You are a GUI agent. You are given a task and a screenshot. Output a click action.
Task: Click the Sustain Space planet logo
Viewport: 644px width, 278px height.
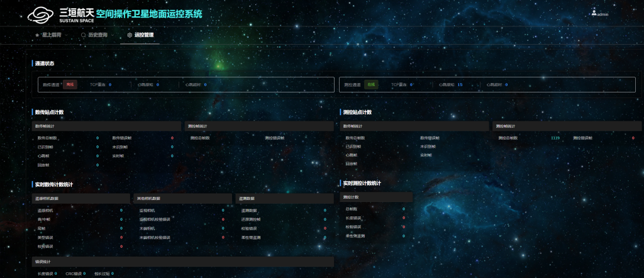pyautogui.click(x=41, y=13)
